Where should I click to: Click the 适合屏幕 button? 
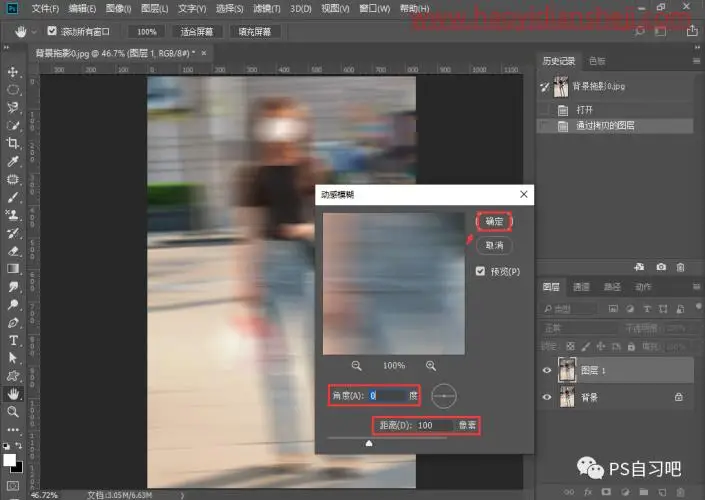(x=196, y=31)
